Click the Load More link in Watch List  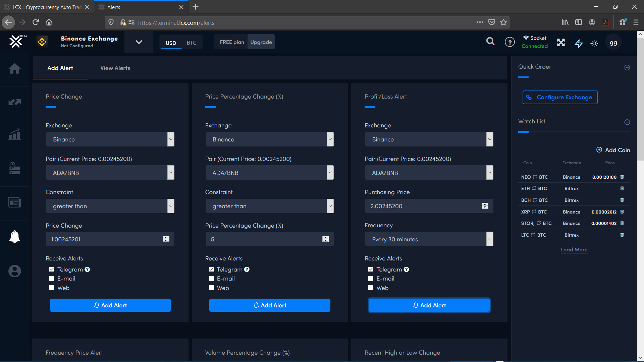[x=574, y=249]
